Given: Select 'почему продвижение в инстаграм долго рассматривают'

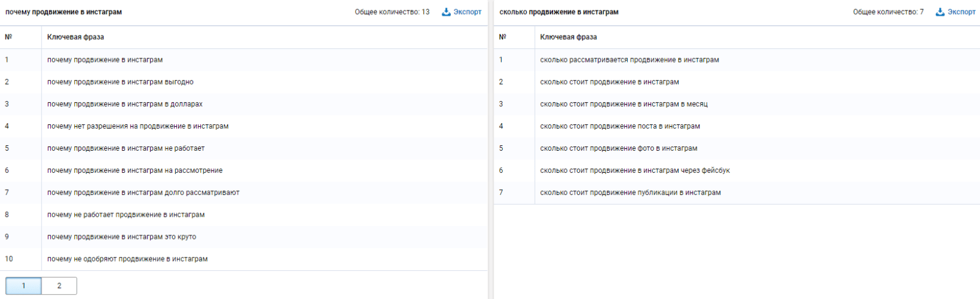Looking at the screenshot, I should coord(143,192).
